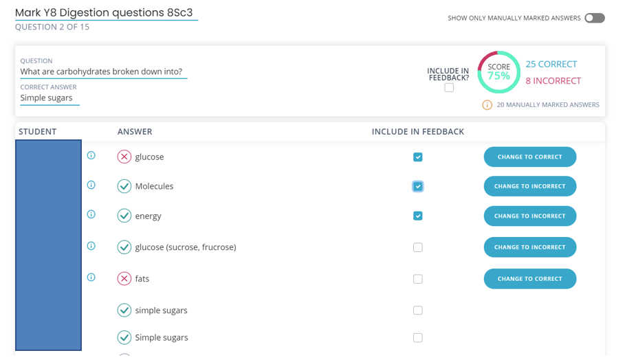The height and width of the screenshot is (364, 625).
Task: Change the fats answer to correct
Action: (529, 279)
